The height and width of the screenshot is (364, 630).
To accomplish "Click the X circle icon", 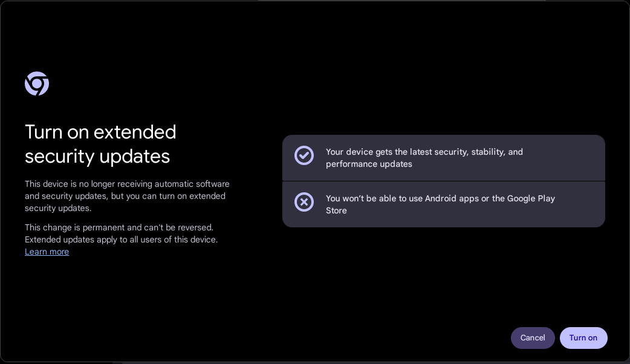I will click(x=304, y=202).
